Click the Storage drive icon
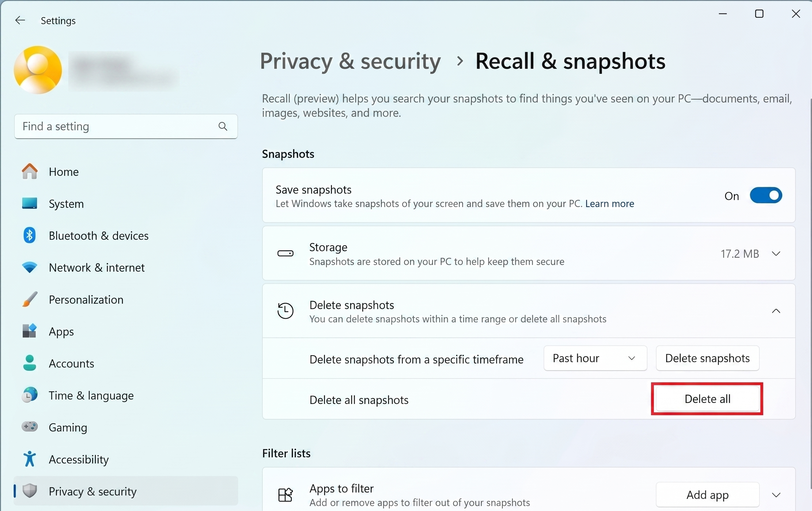Screen dimensions: 812x511 [285, 253]
